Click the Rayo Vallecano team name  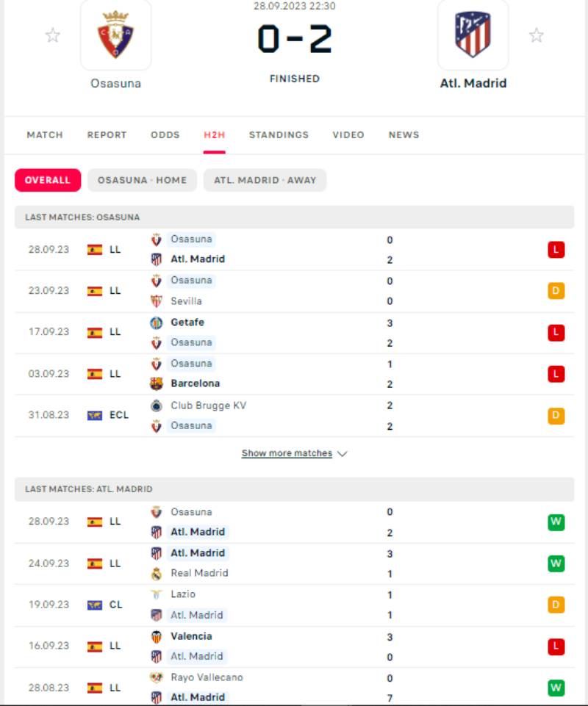[207, 677]
